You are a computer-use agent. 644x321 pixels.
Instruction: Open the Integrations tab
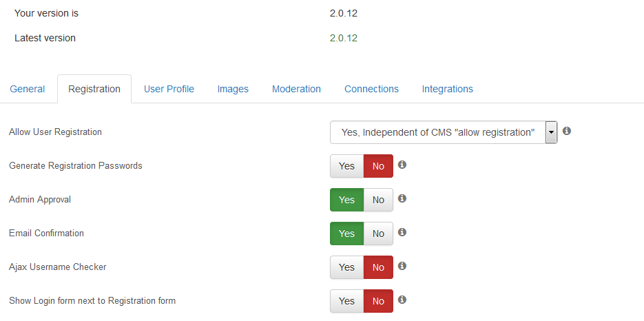pos(447,89)
